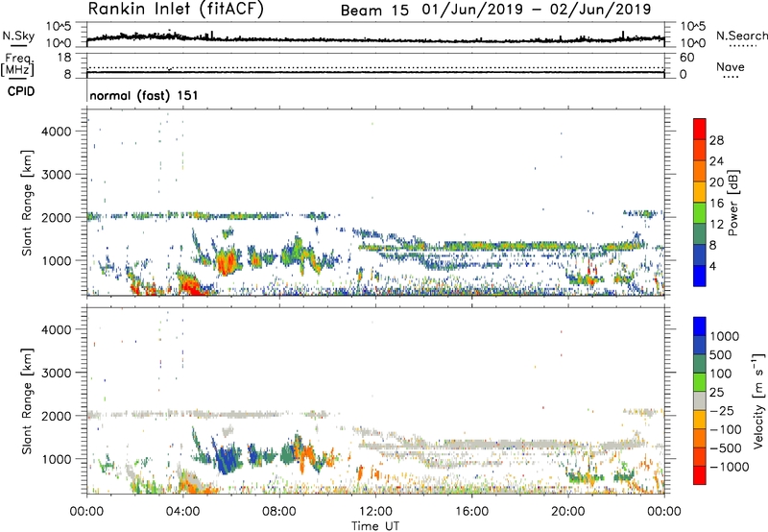Click the '28' value on Power colorbar
The image size is (768, 532).
716,140
